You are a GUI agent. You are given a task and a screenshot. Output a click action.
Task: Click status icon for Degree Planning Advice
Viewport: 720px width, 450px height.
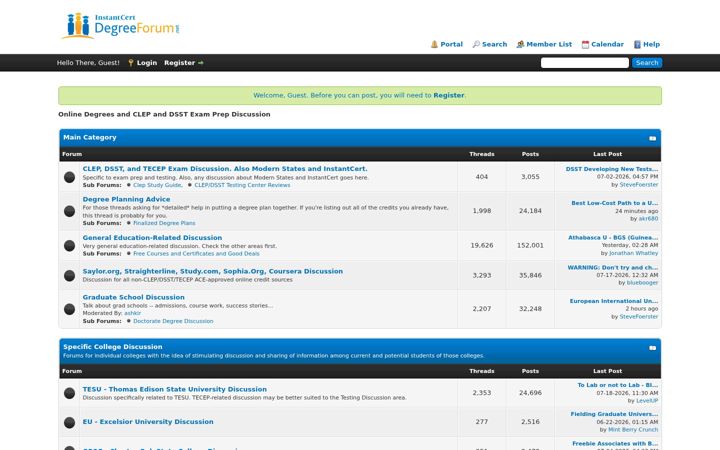[x=69, y=211]
